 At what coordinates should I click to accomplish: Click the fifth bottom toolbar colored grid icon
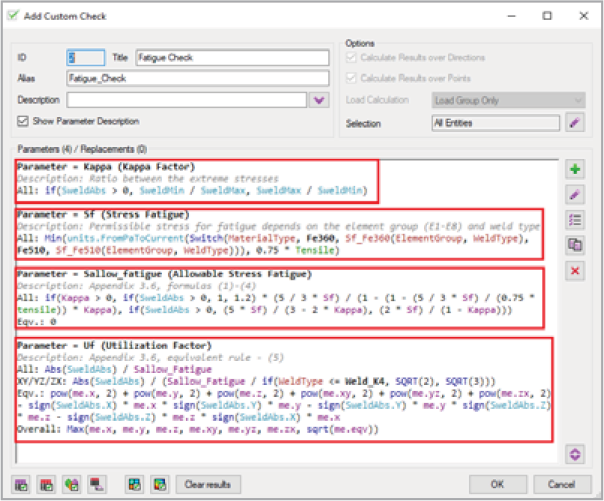coord(134,484)
